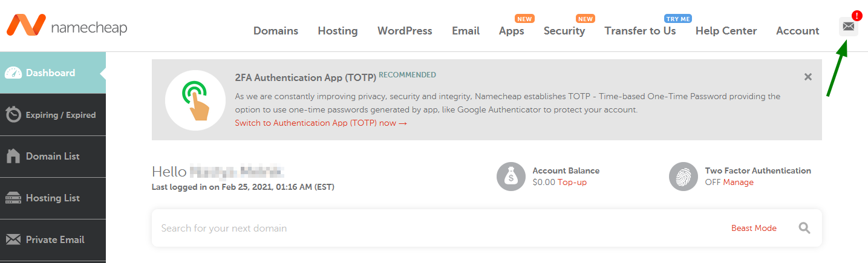Click Switch to Authentication App link
The image size is (868, 263).
tap(321, 123)
